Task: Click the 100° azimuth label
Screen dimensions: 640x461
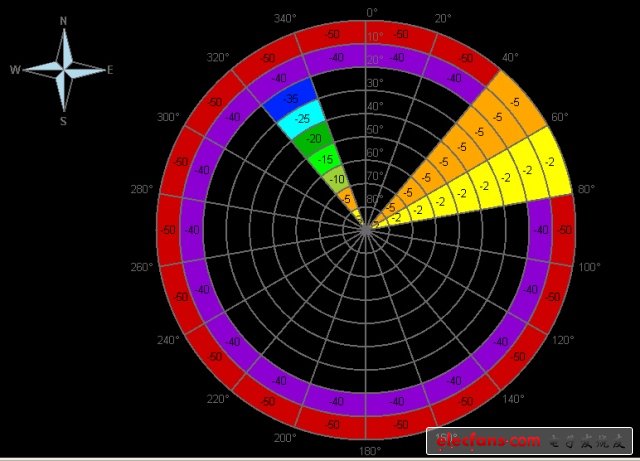Action: (590, 267)
